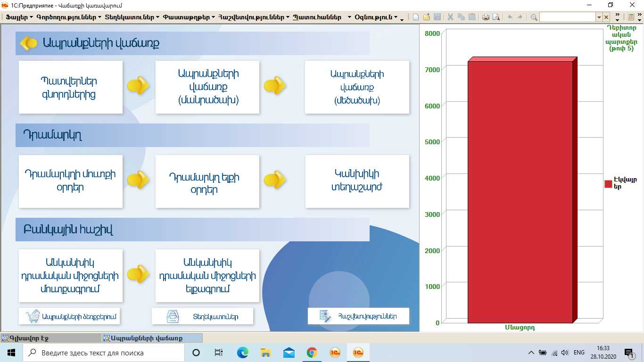Open the Գործողություններ menu
Screen dimensions: 644x362
point(69,17)
